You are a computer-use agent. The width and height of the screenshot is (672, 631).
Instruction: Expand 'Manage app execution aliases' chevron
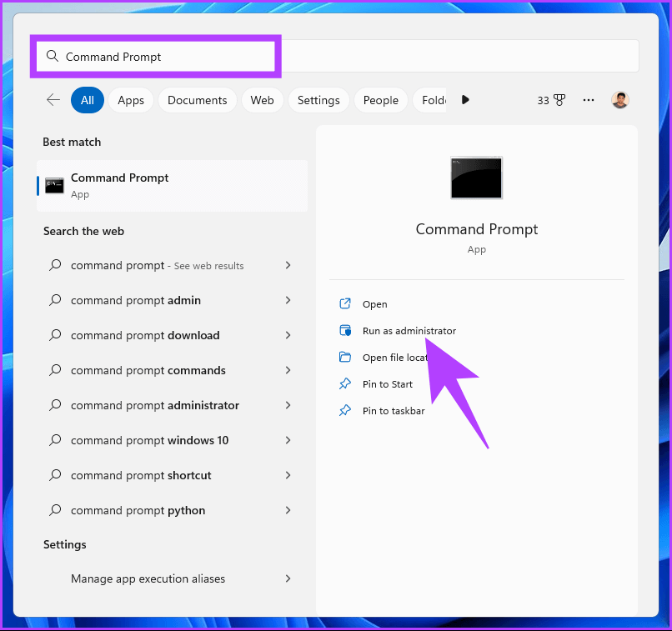point(288,578)
